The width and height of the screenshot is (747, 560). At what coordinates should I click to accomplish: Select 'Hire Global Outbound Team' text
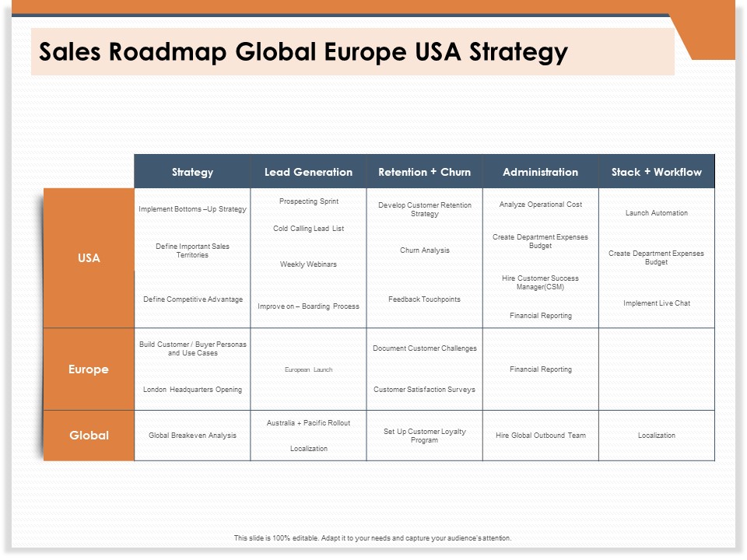tap(540, 436)
